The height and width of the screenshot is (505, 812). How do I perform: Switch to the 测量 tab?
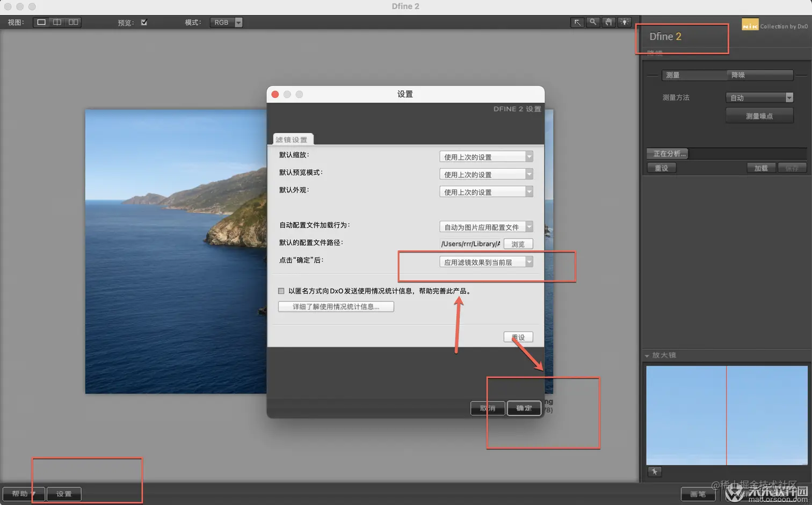tap(694, 75)
